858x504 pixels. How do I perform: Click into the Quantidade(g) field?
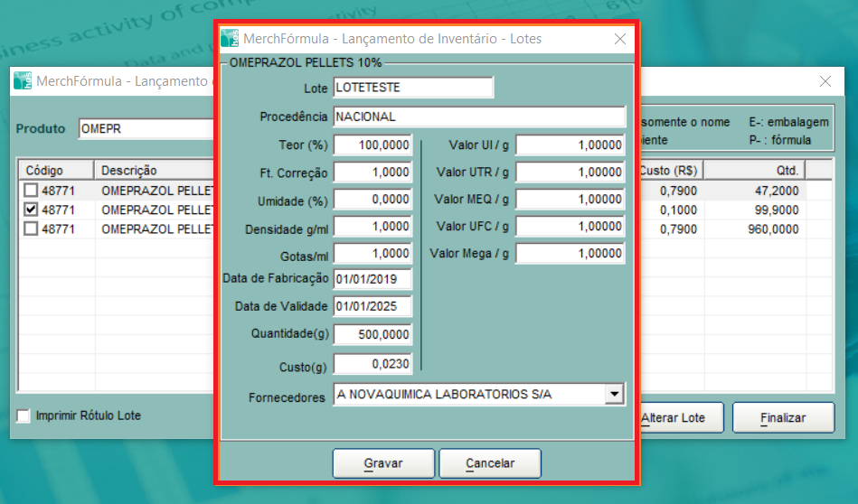click(x=372, y=334)
